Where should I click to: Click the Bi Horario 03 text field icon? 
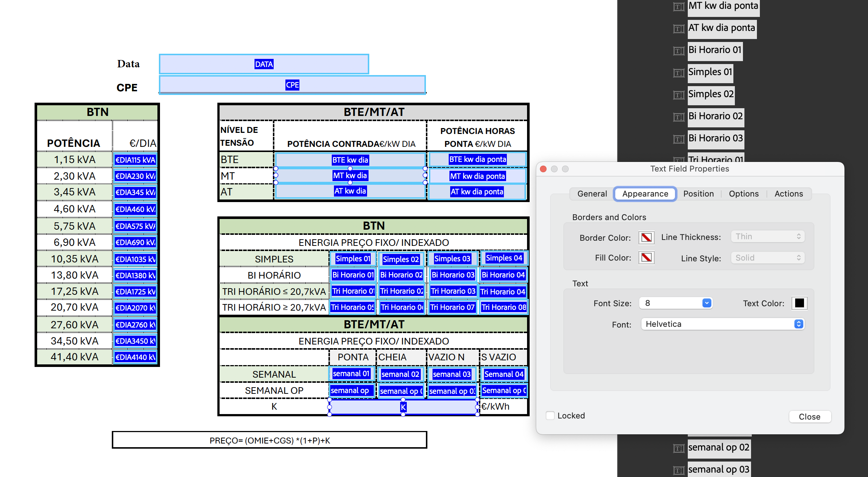click(679, 138)
